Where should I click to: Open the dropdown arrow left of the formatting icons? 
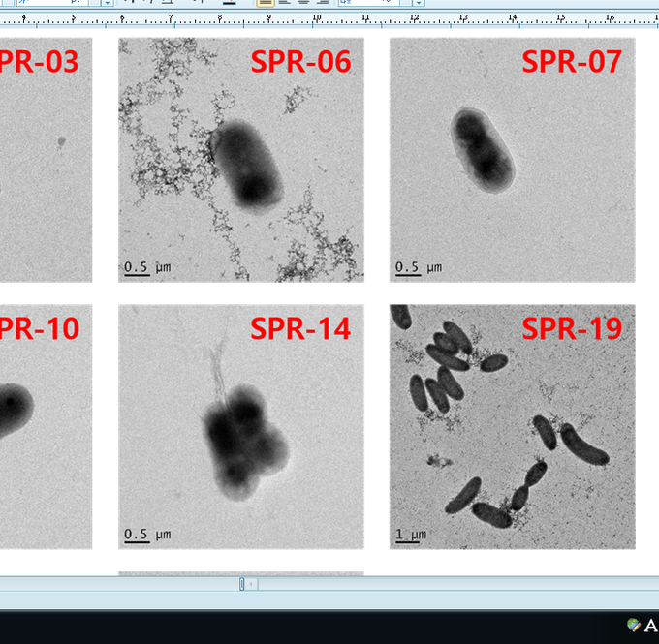pyautogui.click(x=108, y=3)
